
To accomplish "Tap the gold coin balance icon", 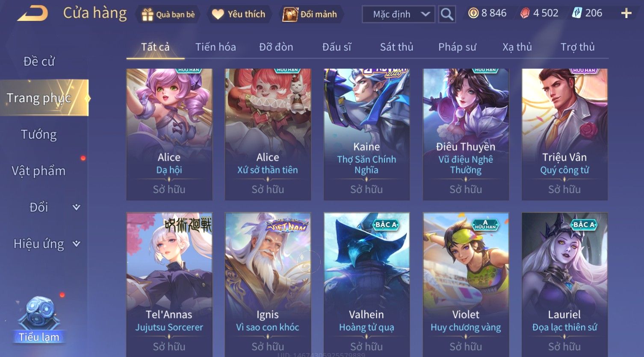I will click(x=473, y=13).
